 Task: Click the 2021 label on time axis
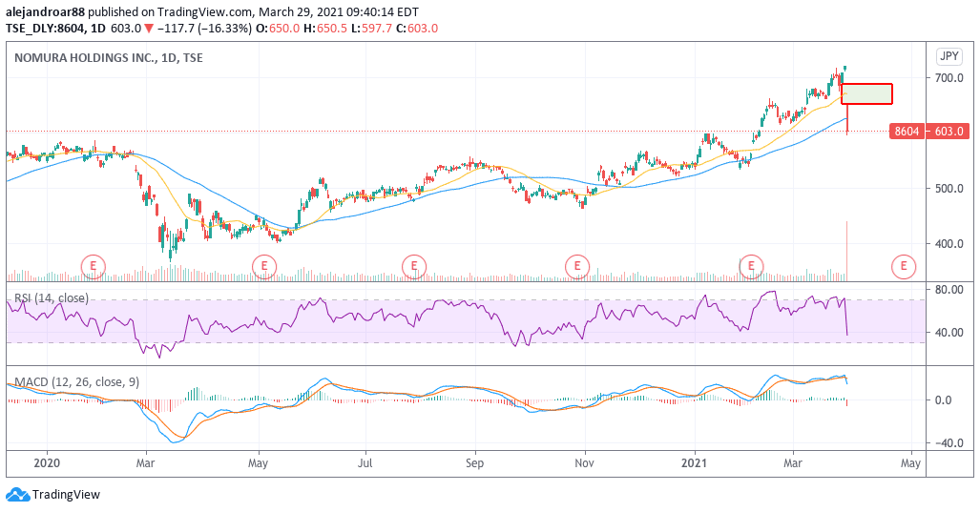click(694, 463)
